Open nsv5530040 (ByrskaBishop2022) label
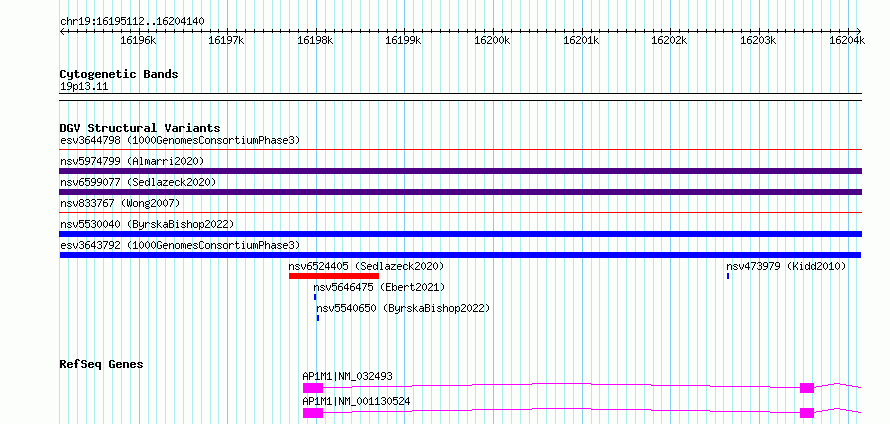 147,224
